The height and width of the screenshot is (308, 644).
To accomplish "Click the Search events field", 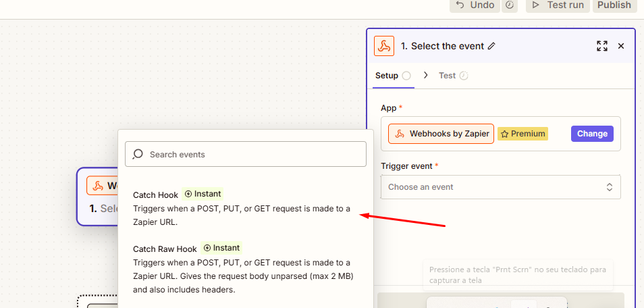I will point(246,154).
